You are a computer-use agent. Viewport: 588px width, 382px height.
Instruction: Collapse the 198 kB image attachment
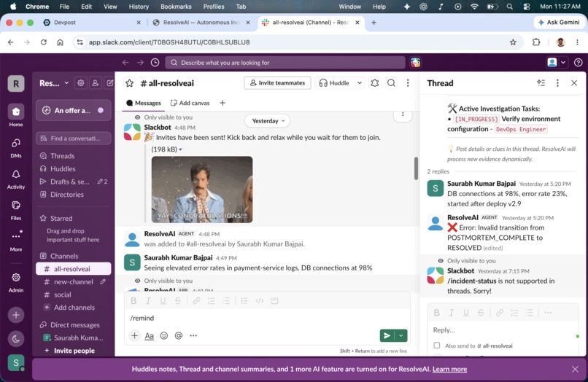[x=180, y=149]
